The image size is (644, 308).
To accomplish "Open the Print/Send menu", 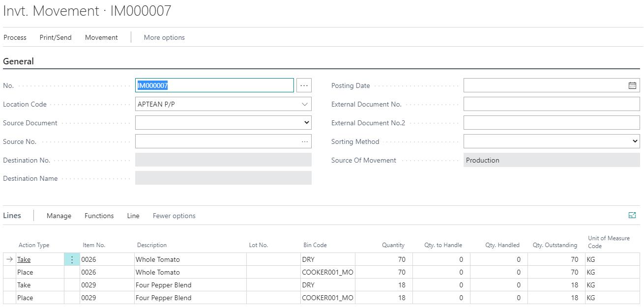I will 56,37.
